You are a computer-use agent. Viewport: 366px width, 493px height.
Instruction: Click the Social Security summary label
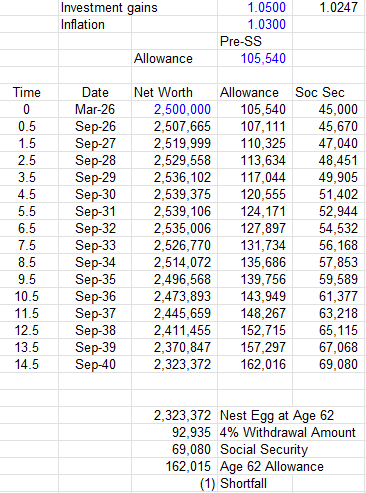(264, 449)
